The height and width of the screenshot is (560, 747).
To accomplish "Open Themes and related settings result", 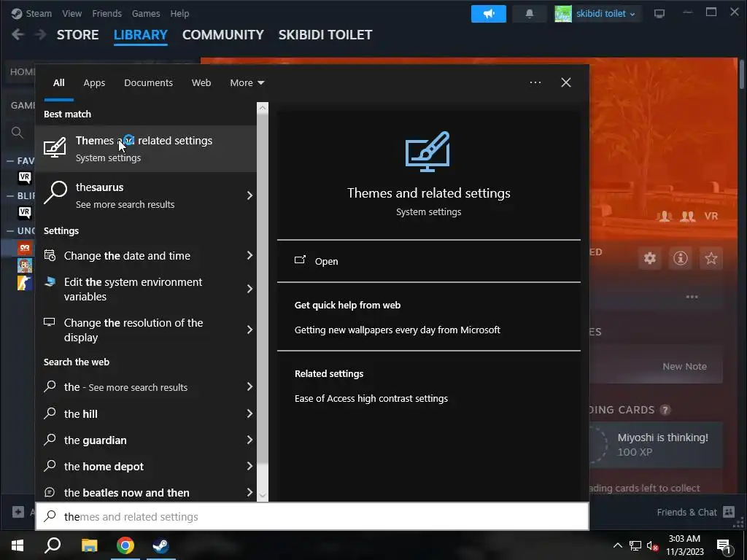I will (x=146, y=149).
